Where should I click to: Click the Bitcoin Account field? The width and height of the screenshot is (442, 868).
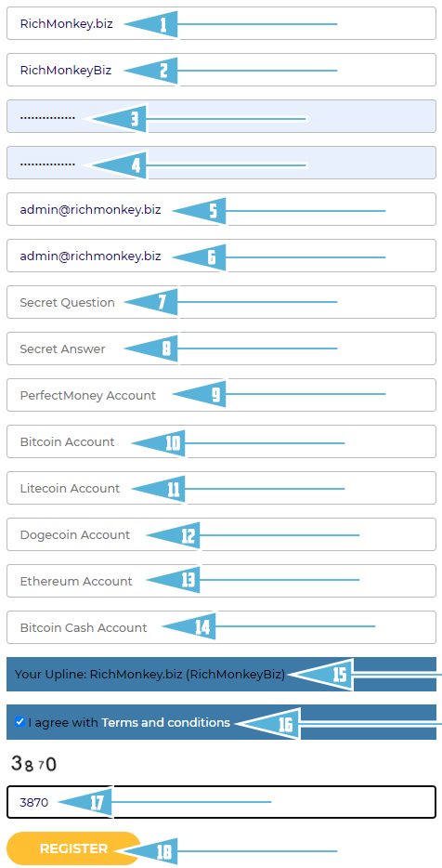221,441
